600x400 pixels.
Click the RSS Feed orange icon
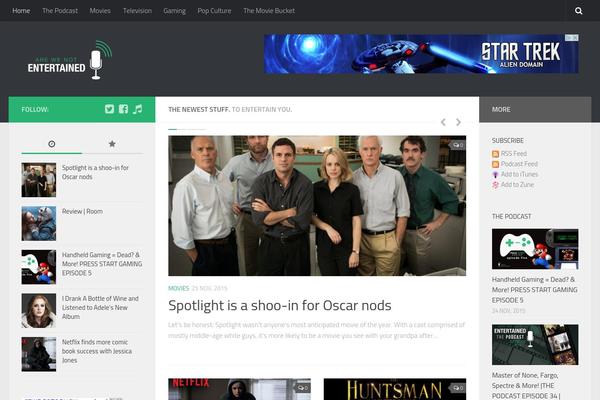click(495, 154)
